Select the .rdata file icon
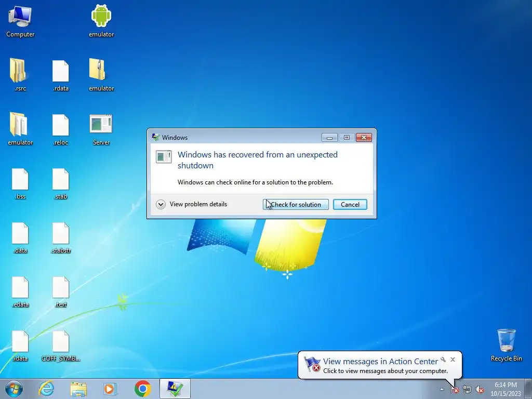 click(61, 75)
